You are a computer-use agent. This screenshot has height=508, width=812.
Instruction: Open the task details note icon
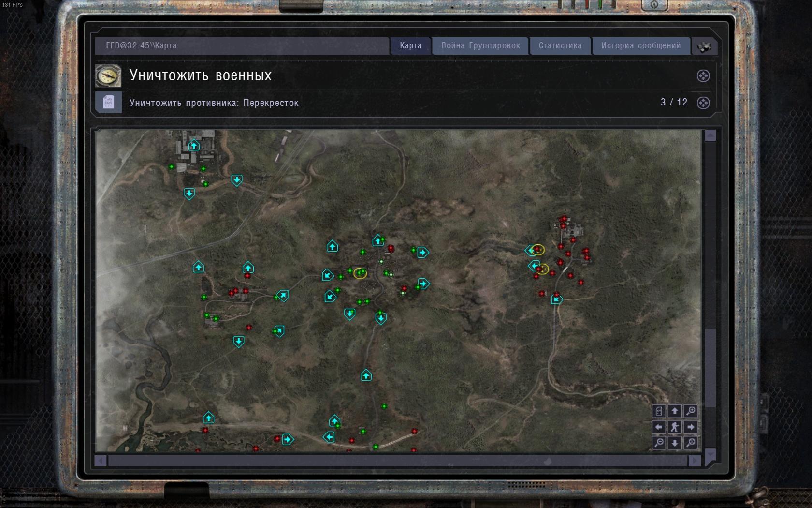(x=108, y=102)
